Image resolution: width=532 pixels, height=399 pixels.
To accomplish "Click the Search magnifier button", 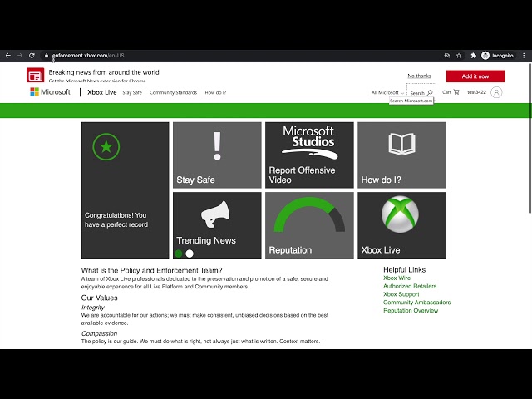I will coord(421,92).
